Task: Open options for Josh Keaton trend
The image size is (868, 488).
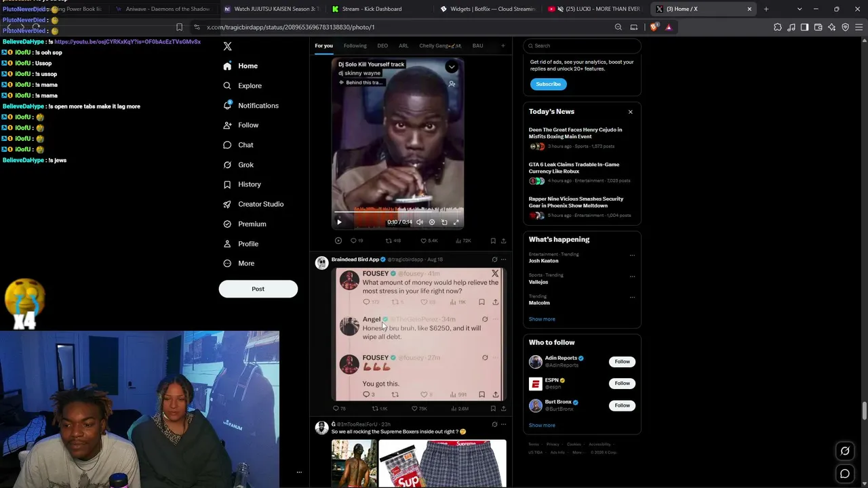Action: 632,256
